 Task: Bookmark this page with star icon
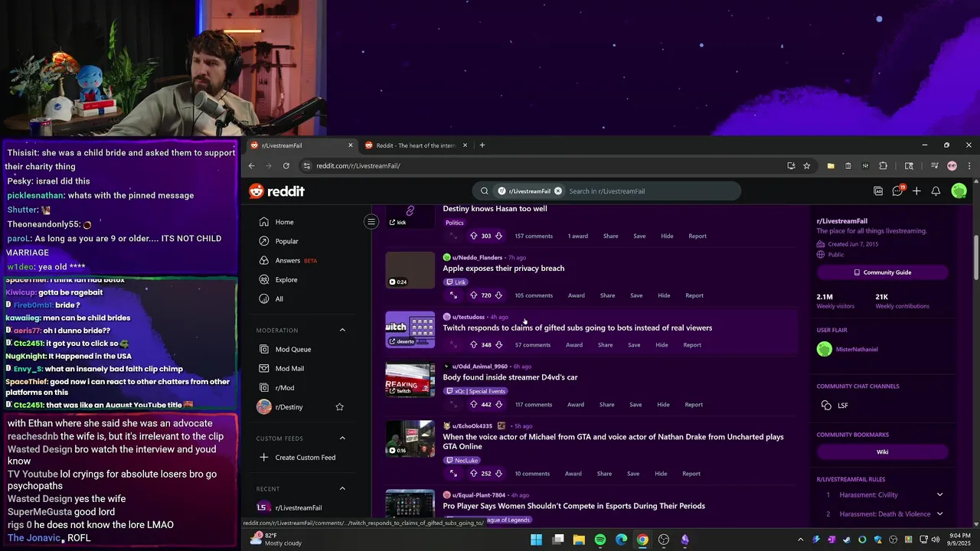[x=806, y=166]
